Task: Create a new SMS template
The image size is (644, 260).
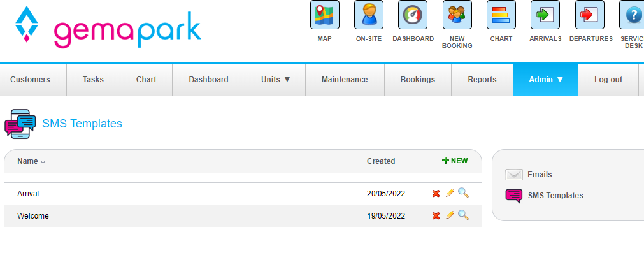Action: point(455,161)
